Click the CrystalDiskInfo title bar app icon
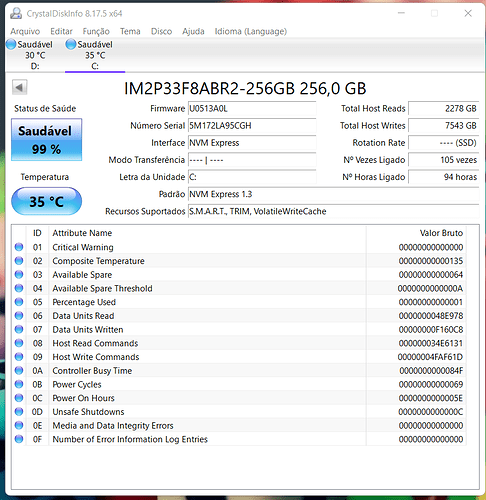Viewport: 486px width, 500px height. pos(16,13)
